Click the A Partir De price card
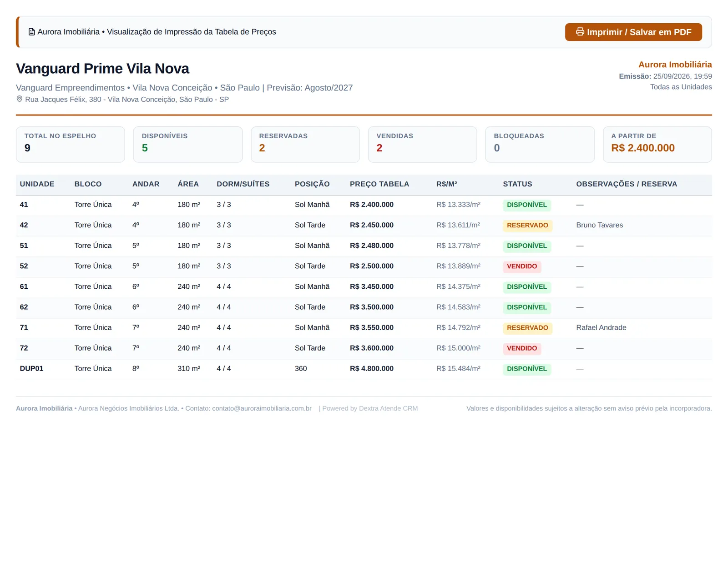728x562 pixels. pos(657,144)
